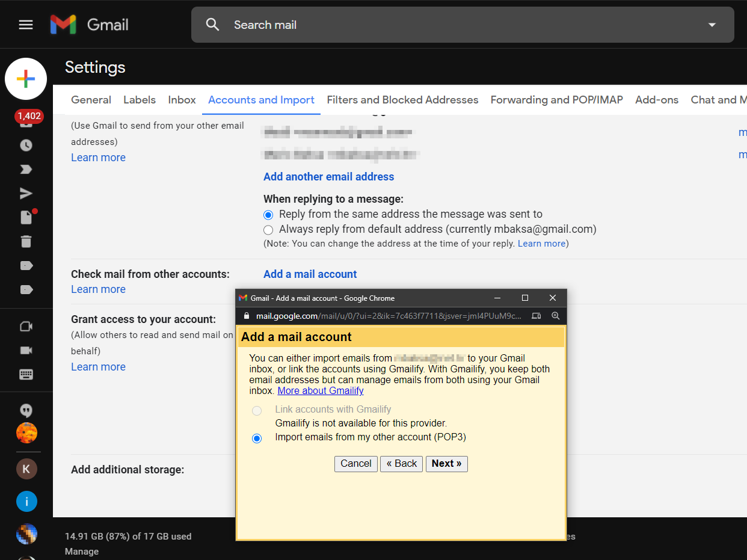Click the orange patterned avatar
The height and width of the screenshot is (560, 747).
coord(26,432)
